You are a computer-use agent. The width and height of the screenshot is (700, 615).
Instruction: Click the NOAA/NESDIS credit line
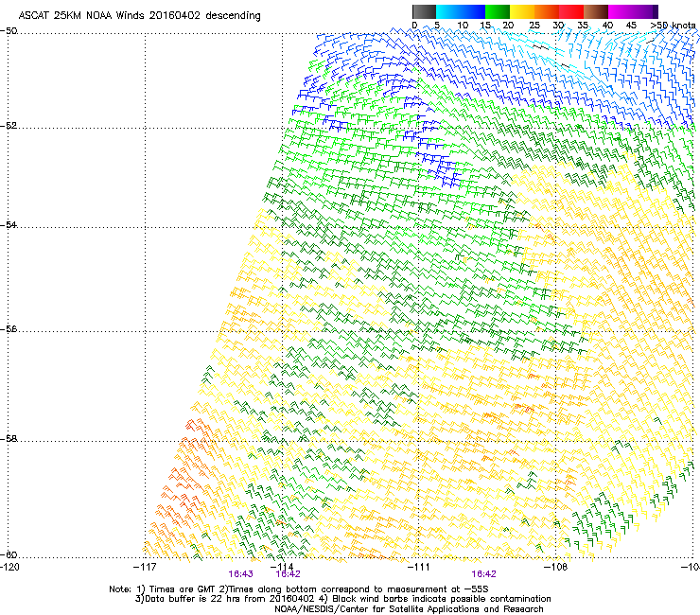(x=409, y=609)
